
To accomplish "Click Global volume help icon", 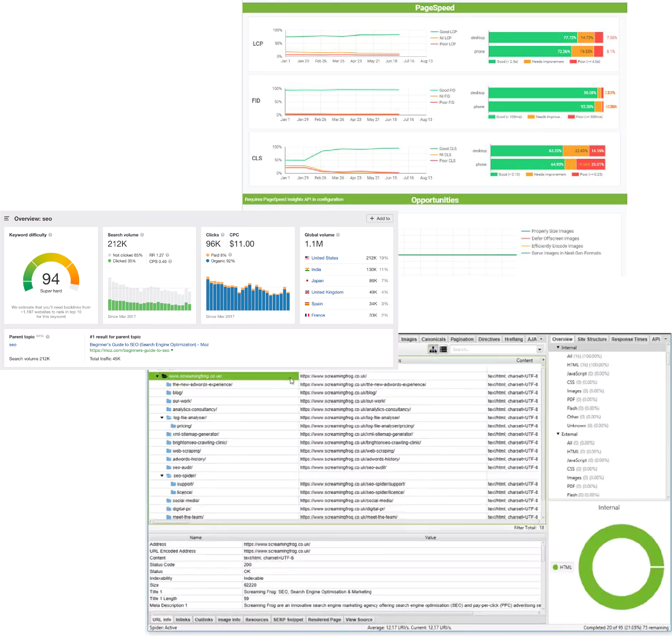I will [x=338, y=235].
